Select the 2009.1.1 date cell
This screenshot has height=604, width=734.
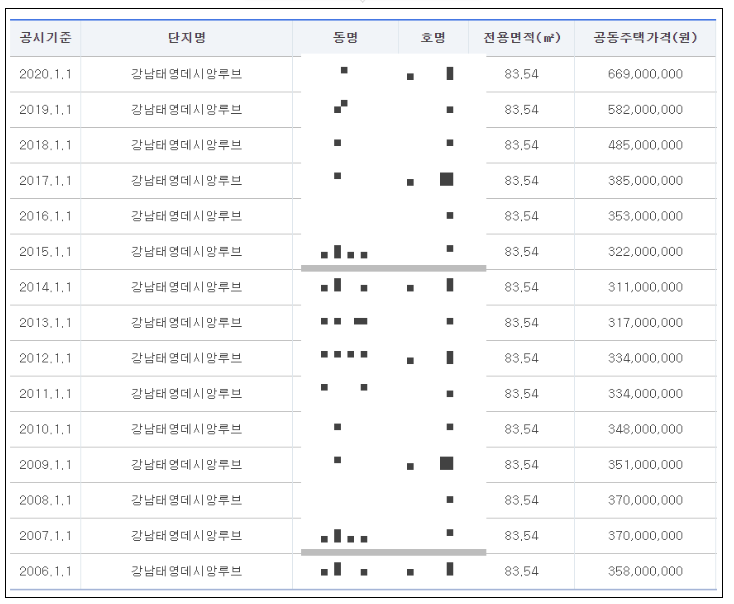point(45,465)
